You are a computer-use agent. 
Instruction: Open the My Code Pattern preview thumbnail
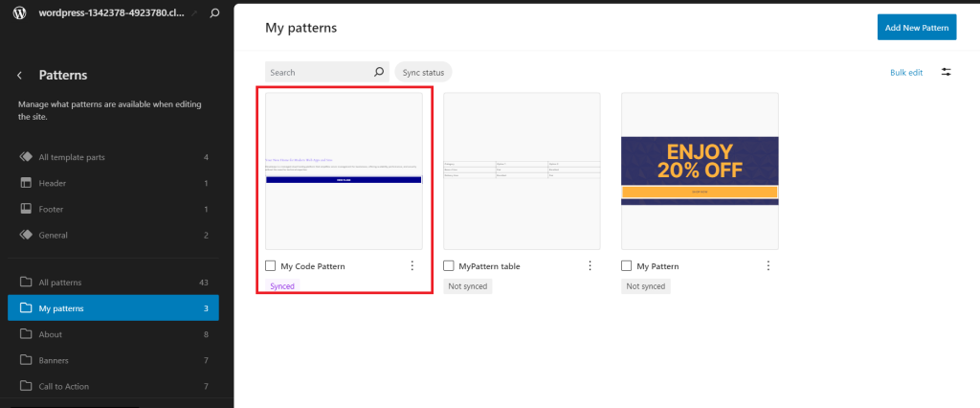pos(344,170)
